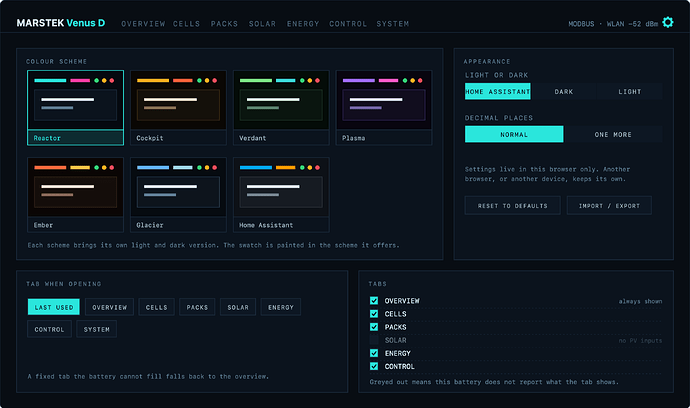The height and width of the screenshot is (408, 690).
Task: Set decimal places to One More
Action: [x=613, y=134]
